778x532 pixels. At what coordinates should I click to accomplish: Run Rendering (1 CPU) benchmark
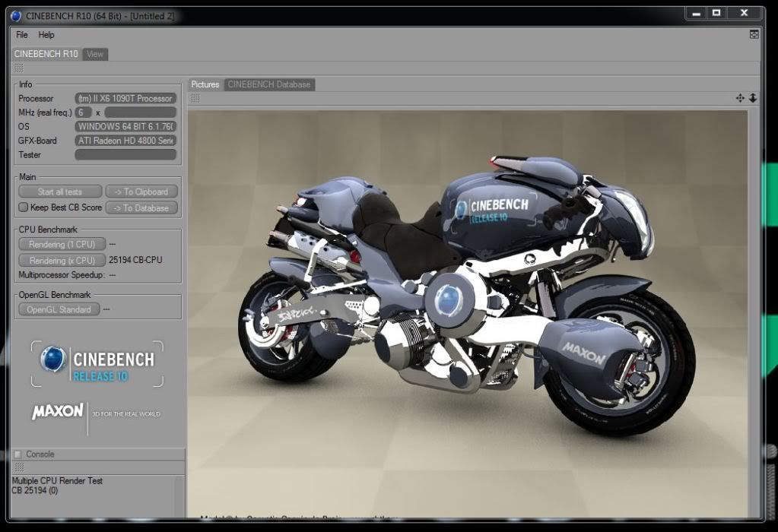(62, 245)
